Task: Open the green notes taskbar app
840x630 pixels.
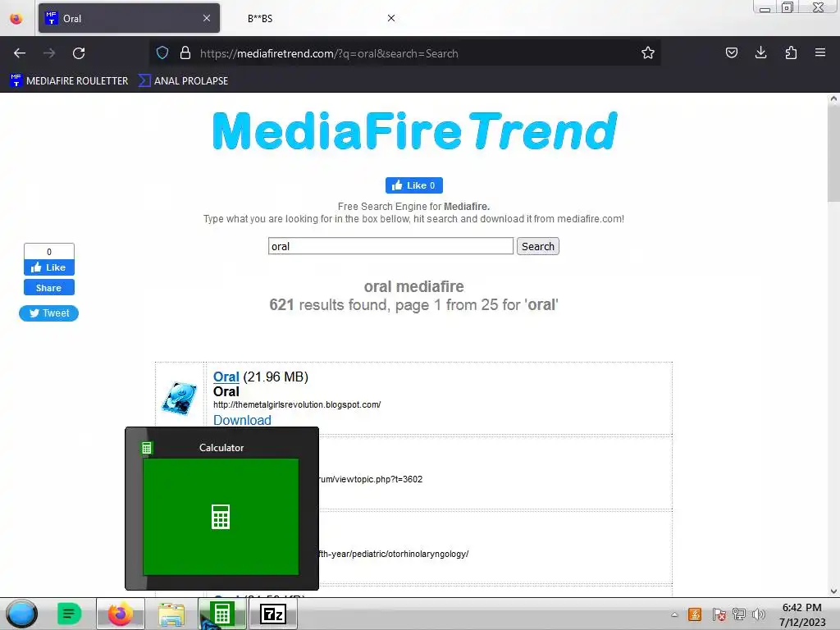Action: [69, 614]
